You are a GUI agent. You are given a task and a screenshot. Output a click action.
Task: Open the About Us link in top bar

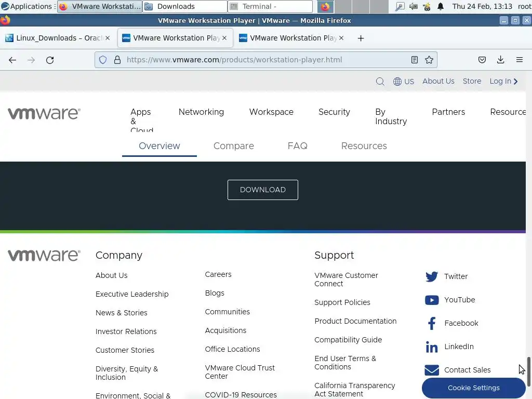click(x=438, y=82)
